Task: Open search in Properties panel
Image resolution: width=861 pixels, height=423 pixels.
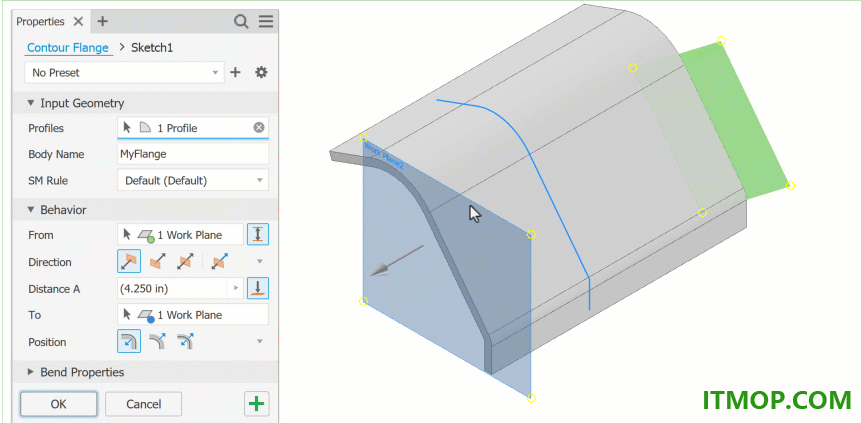Action: click(x=241, y=21)
